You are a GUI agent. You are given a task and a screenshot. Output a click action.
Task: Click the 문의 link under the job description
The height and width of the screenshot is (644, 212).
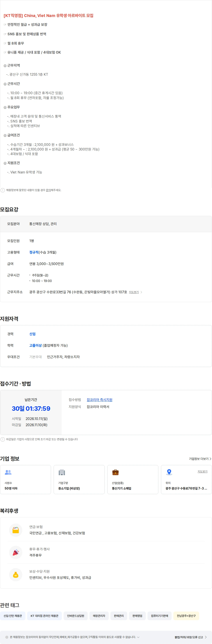click(x=48, y=190)
